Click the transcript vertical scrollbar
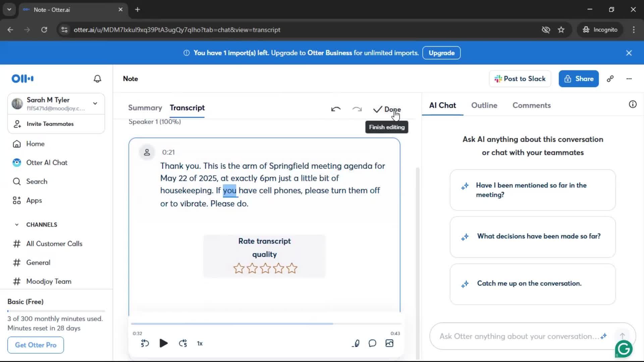644x362 pixels. pos(418,263)
